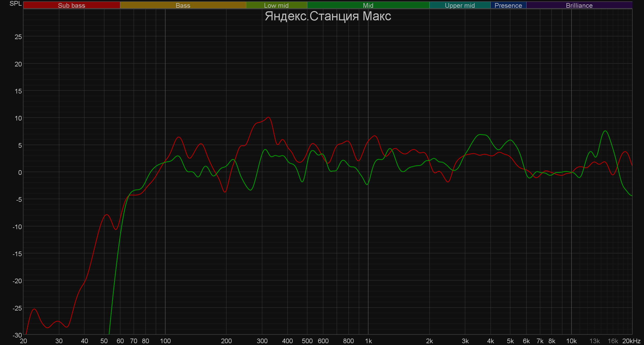Click the Presence band header
The width and height of the screenshot is (644, 345).
(x=508, y=5)
